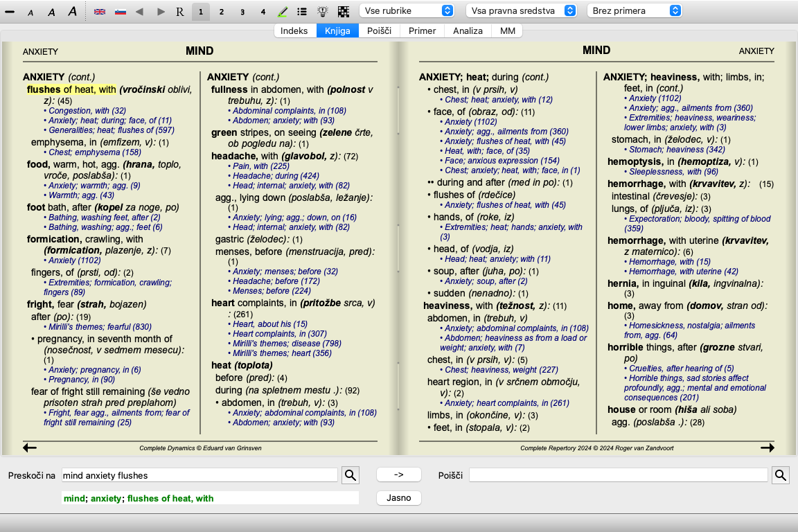This screenshot has width=798, height=532.
Task: Click the English UK flag icon
Action: pos(100,12)
